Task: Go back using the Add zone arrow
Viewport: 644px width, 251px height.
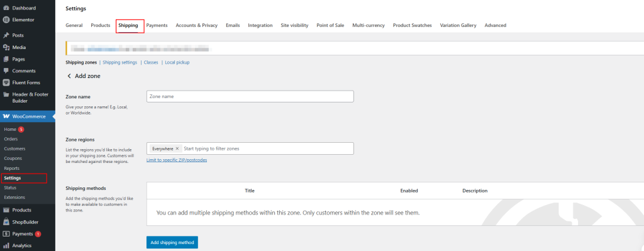Action: pos(69,76)
